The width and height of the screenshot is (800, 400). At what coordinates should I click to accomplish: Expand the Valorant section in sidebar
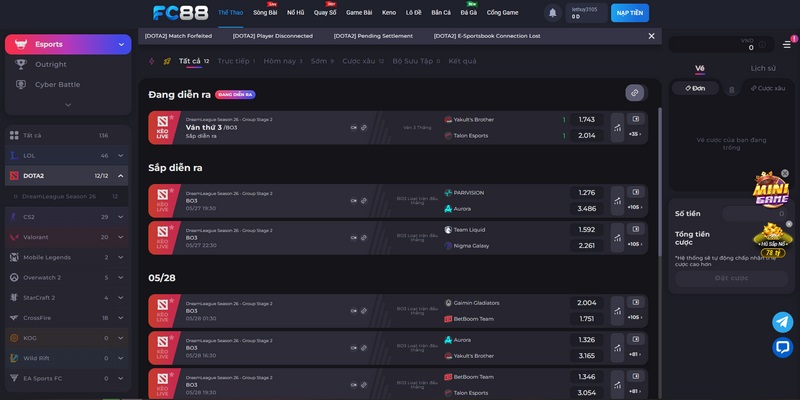[x=121, y=237]
